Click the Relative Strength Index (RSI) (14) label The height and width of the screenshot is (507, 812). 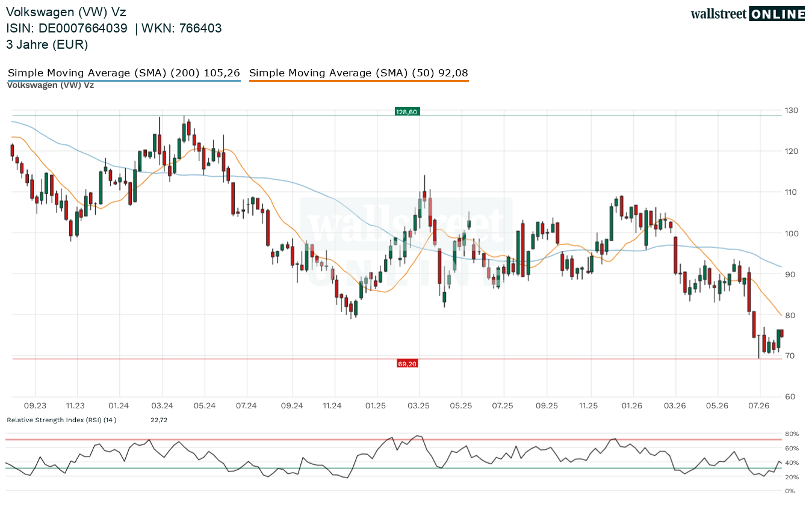click(x=61, y=420)
